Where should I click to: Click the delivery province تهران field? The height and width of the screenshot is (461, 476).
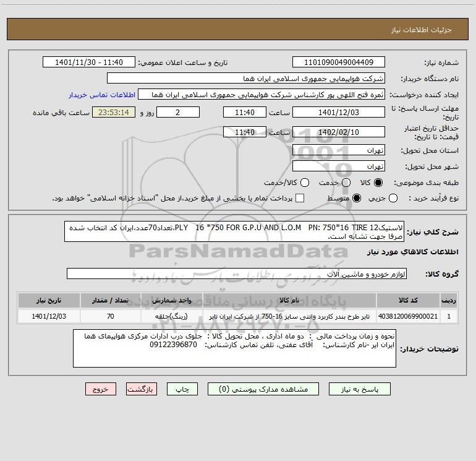point(339,150)
